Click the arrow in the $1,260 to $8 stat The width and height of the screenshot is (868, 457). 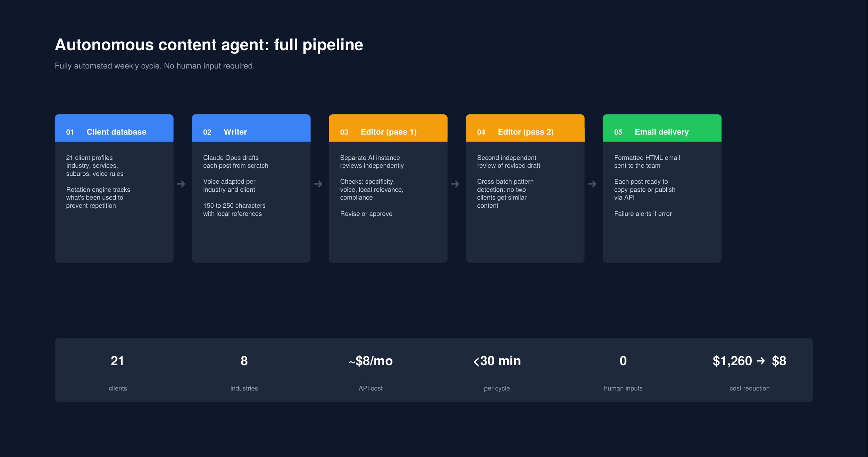761,361
